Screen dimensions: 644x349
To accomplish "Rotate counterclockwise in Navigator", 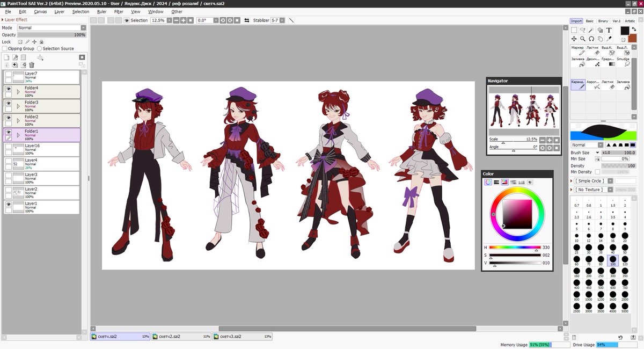I will 543,148.
